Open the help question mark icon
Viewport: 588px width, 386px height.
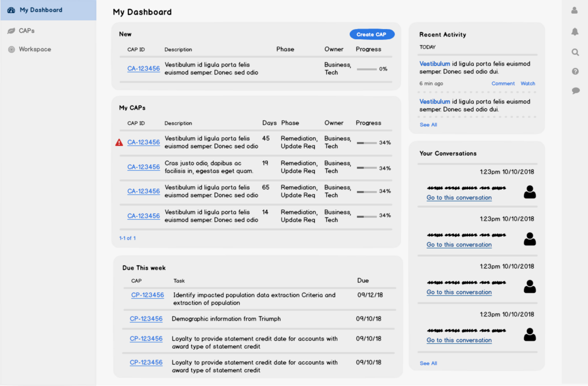pyautogui.click(x=575, y=71)
